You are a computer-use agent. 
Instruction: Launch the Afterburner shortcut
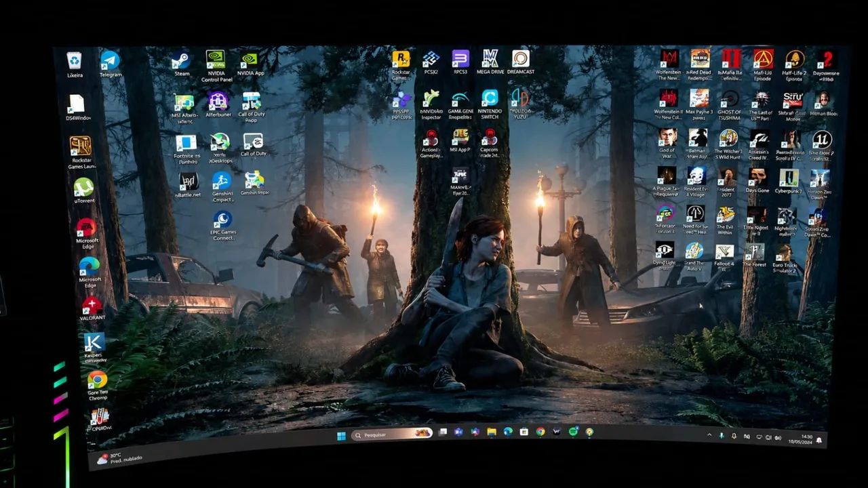tap(218, 104)
